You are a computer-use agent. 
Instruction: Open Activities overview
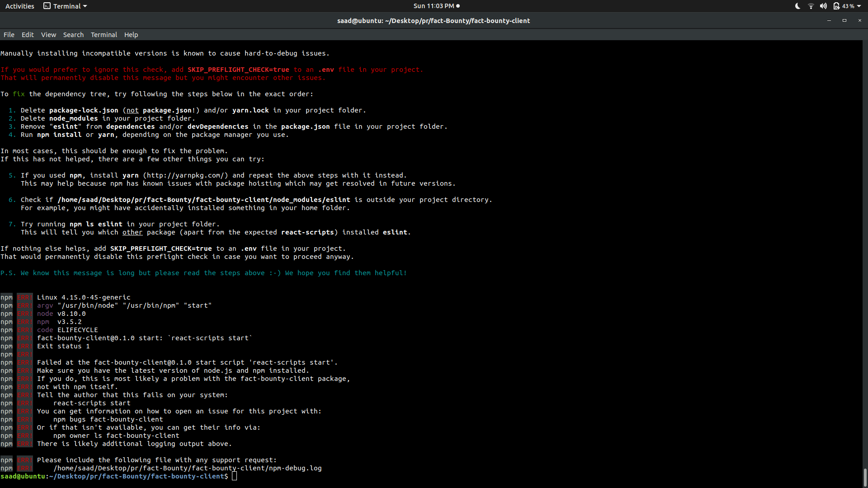[19, 6]
